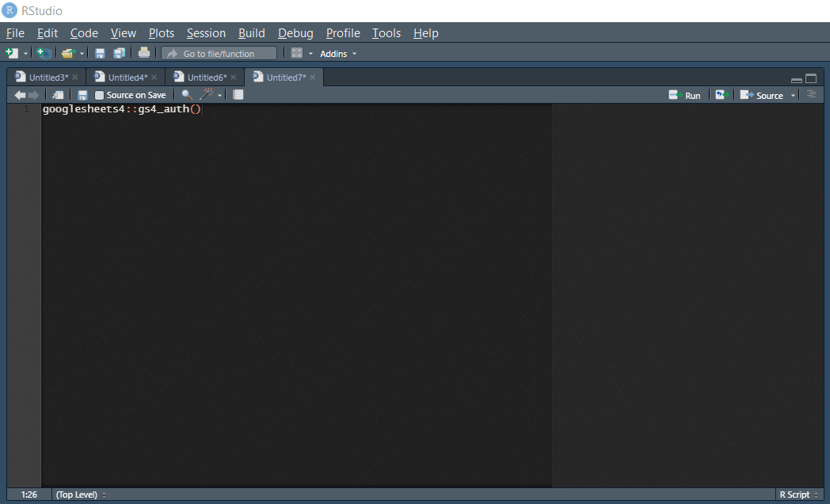This screenshot has width=830, height=504.
Task: Focus the Go to file/function box
Action: click(219, 54)
